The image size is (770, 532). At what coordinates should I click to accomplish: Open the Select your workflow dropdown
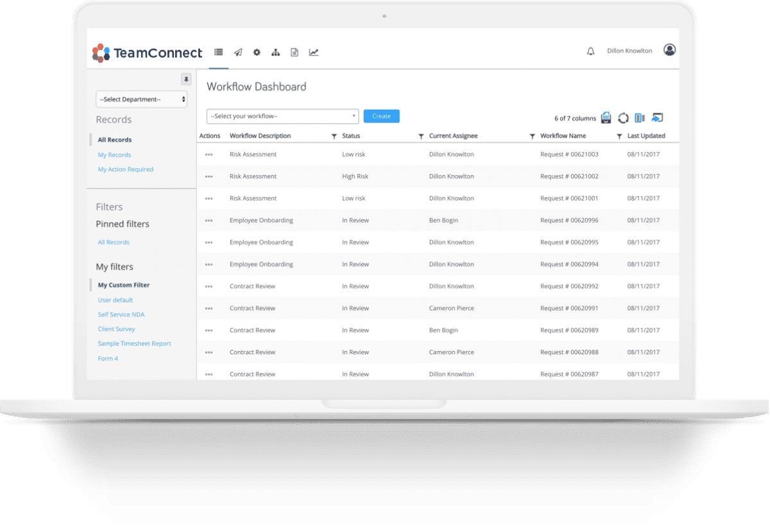(x=282, y=116)
